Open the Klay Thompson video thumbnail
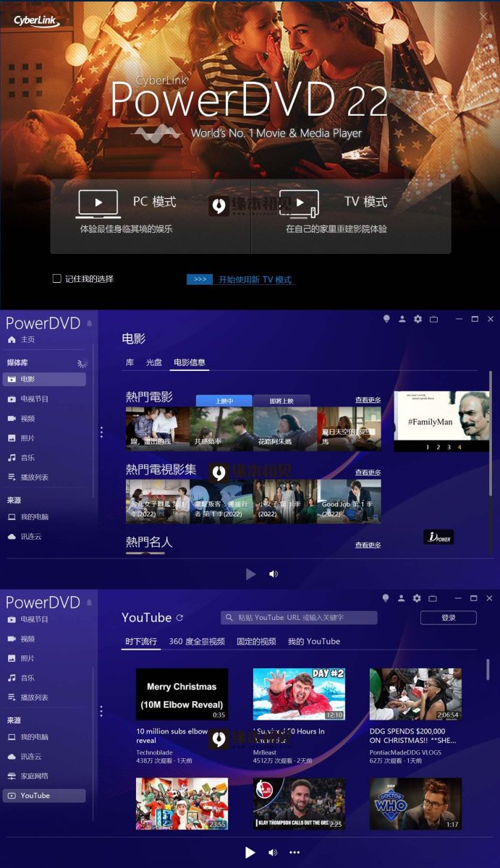The height and width of the screenshot is (868, 500). click(x=299, y=804)
